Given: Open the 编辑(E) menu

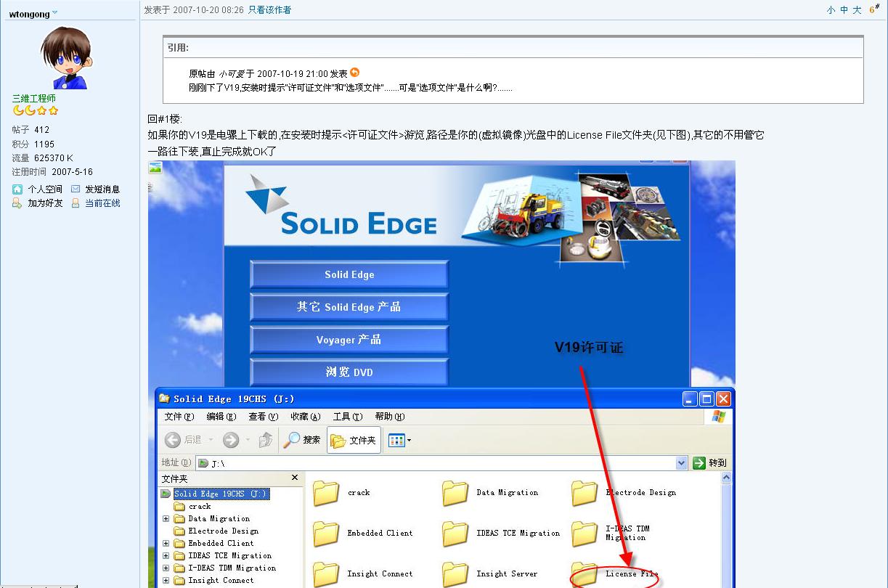Looking at the screenshot, I should coord(221,417).
